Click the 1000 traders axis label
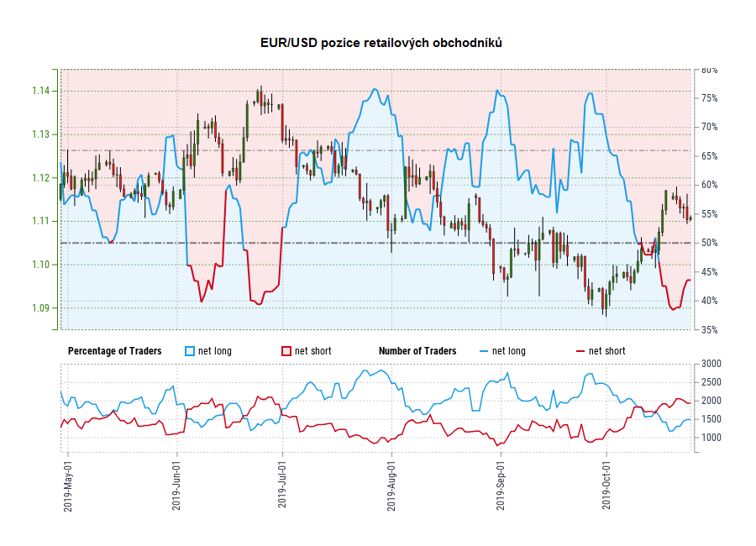Image resolution: width=756 pixels, height=546 pixels. [711, 438]
